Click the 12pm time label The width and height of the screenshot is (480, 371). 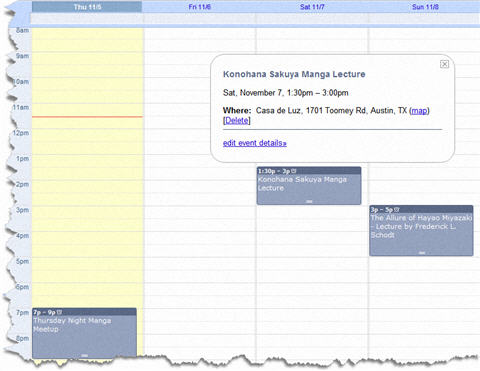pos(21,133)
